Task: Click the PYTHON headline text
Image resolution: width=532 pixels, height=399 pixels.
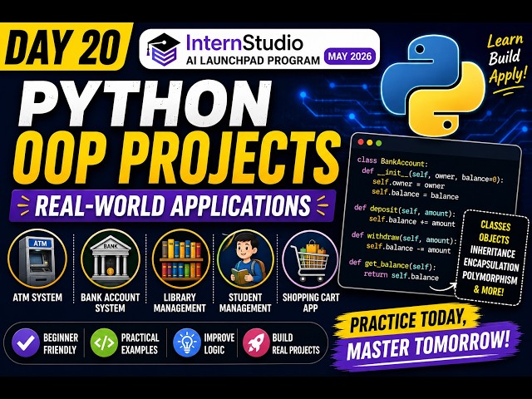Action: [x=145, y=103]
